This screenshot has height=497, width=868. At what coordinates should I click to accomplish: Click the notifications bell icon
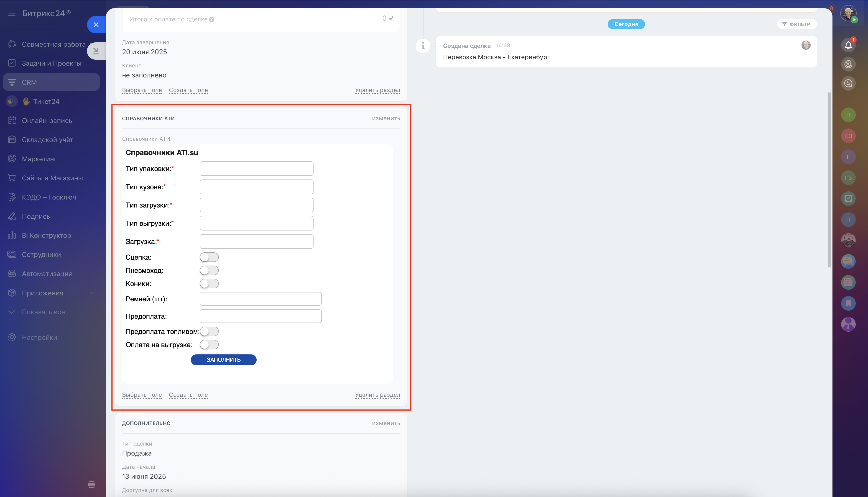(848, 45)
